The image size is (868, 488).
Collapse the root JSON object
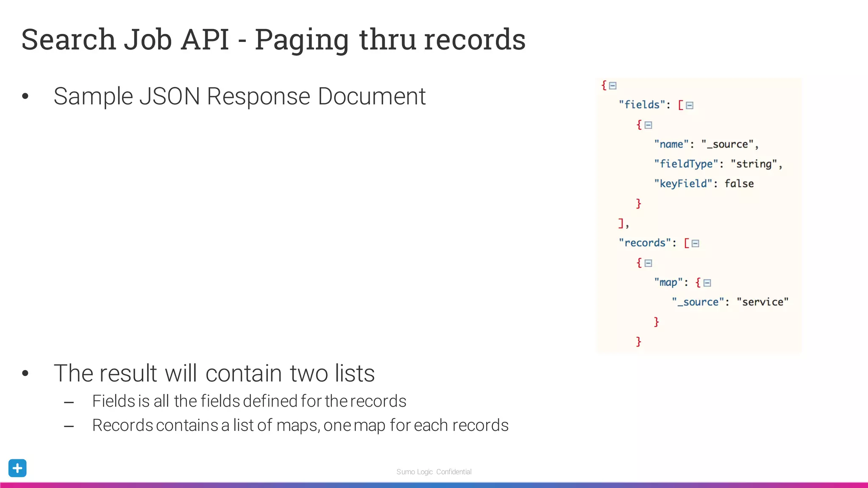coord(612,86)
